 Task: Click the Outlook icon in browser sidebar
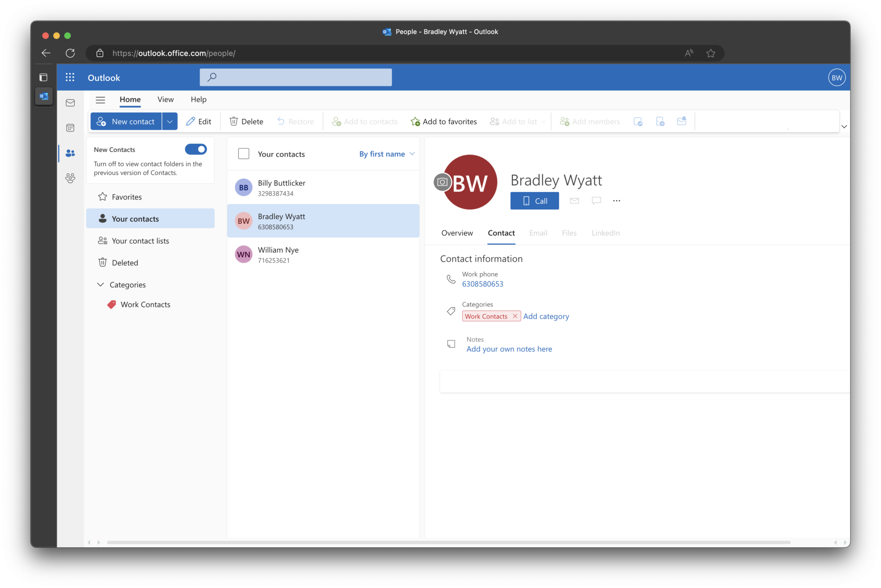(43, 96)
